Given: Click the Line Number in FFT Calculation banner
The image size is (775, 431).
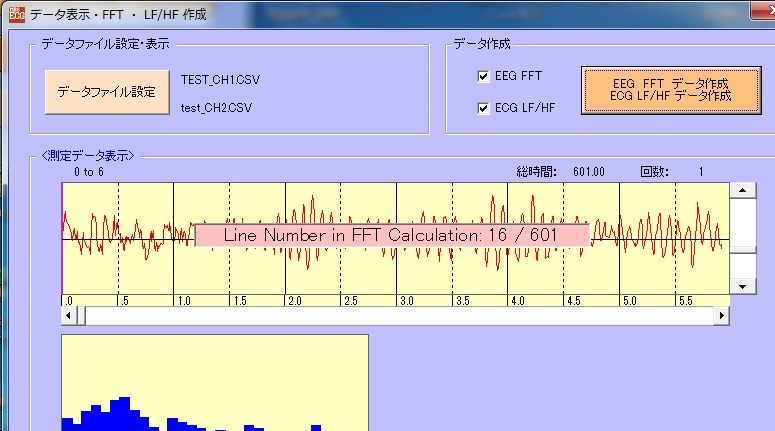Looking at the screenshot, I should (x=390, y=234).
